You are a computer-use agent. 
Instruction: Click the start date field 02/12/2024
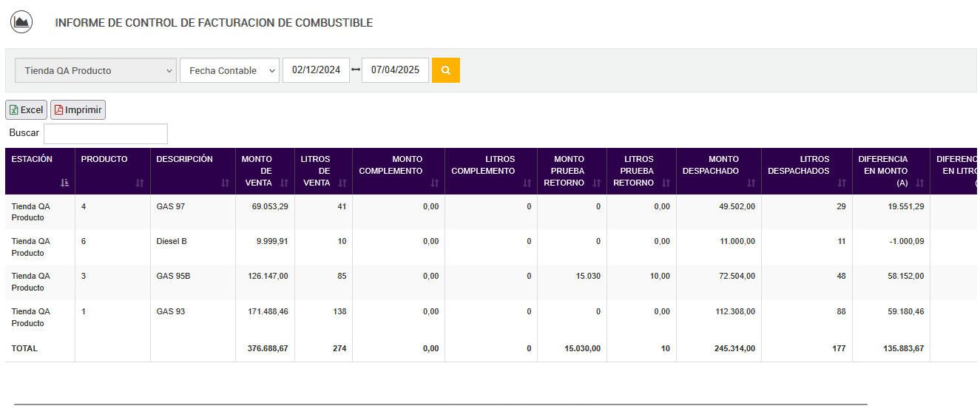click(x=316, y=70)
